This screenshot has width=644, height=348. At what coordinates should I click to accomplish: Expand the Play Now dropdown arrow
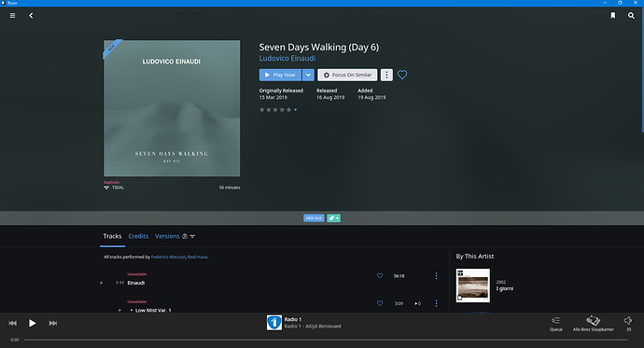click(308, 75)
